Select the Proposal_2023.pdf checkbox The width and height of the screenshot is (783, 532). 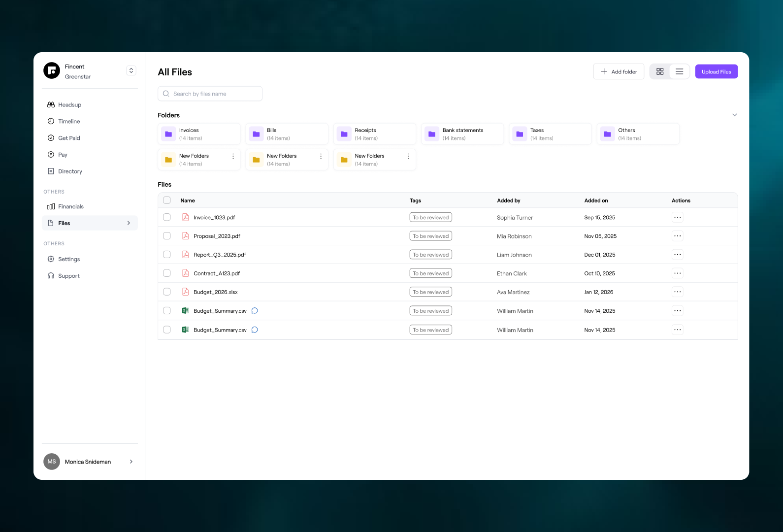167,236
